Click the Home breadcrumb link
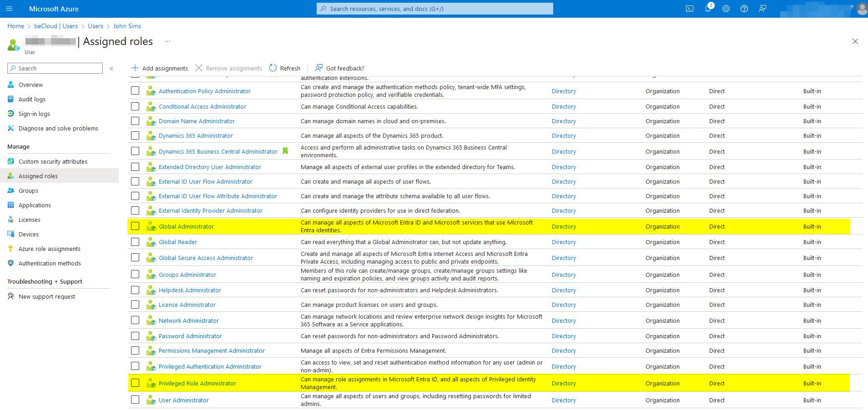The width and height of the screenshot is (868, 410). click(x=16, y=26)
